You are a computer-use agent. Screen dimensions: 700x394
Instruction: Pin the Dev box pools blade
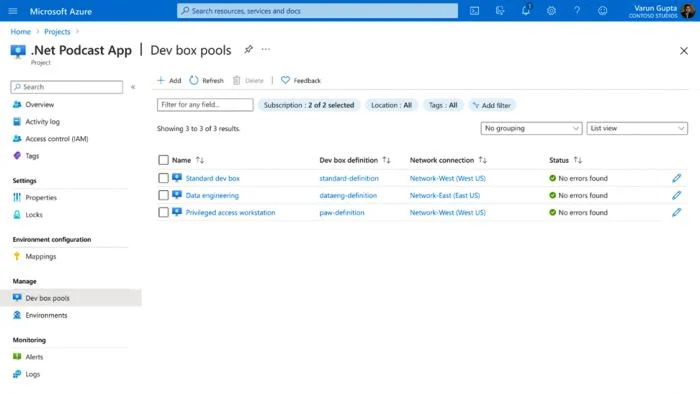(248, 50)
